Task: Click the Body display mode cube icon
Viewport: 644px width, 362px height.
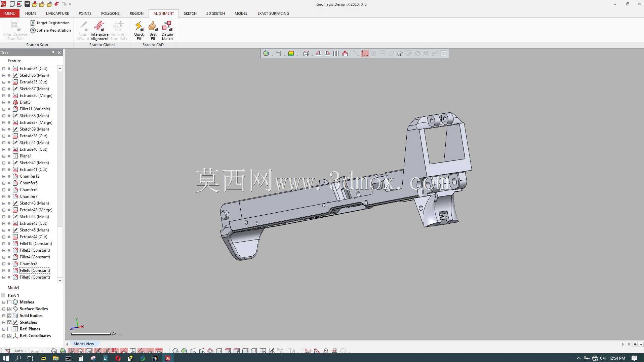Action: point(278,53)
